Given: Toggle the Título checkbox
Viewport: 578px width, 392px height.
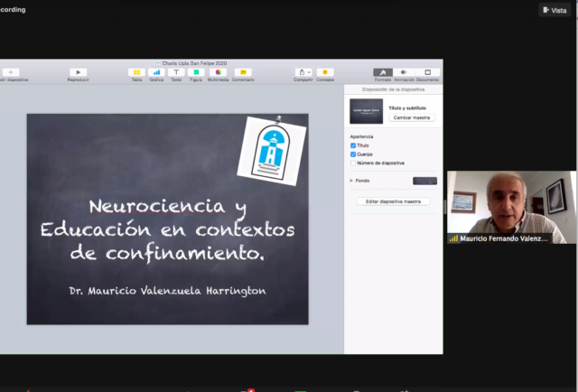Looking at the screenshot, I should point(353,145).
